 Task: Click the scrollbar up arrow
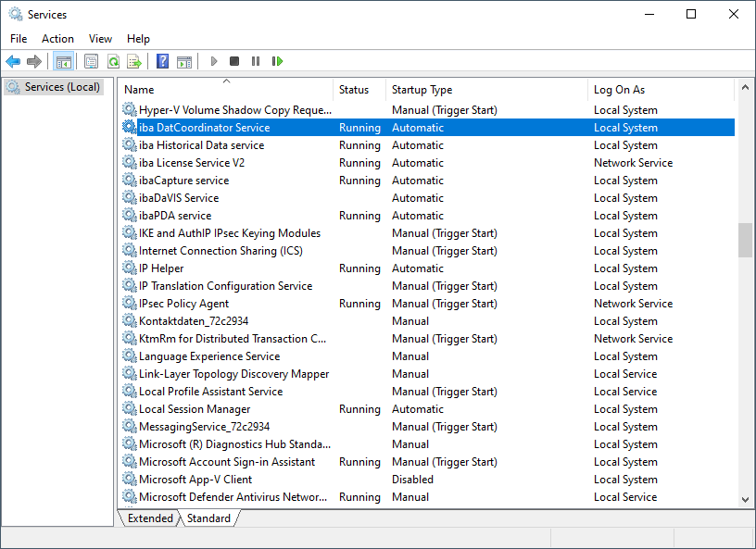(x=745, y=87)
